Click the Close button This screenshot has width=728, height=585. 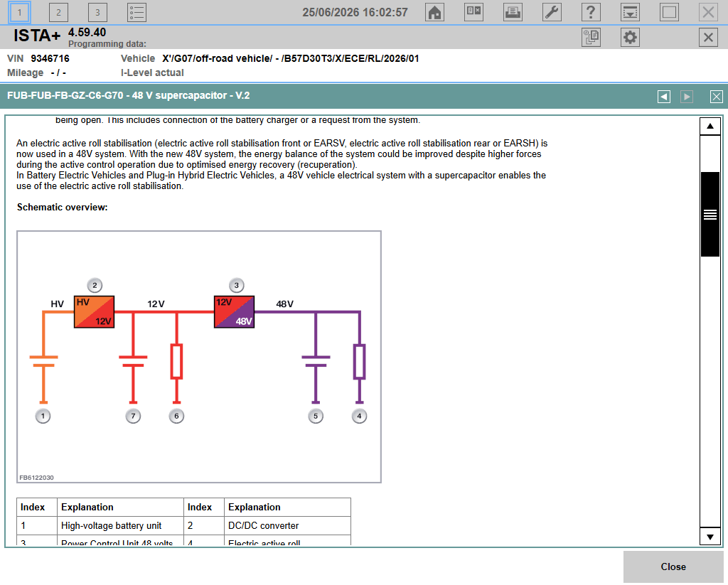point(673,567)
